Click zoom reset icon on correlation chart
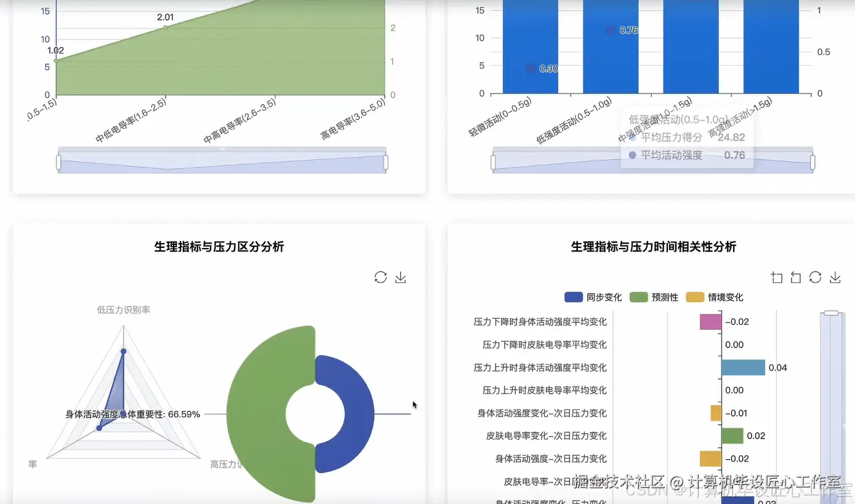The height and width of the screenshot is (504, 855). click(795, 277)
